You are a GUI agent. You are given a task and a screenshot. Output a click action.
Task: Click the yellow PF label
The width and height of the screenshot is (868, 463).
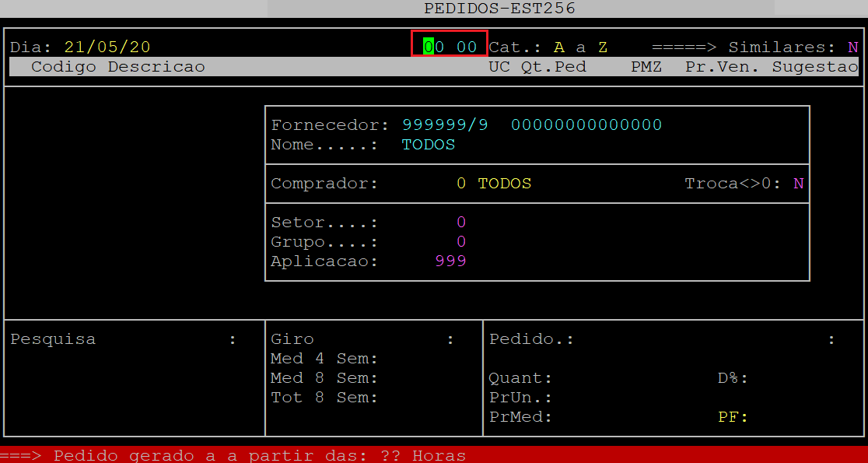pyautogui.click(x=732, y=417)
